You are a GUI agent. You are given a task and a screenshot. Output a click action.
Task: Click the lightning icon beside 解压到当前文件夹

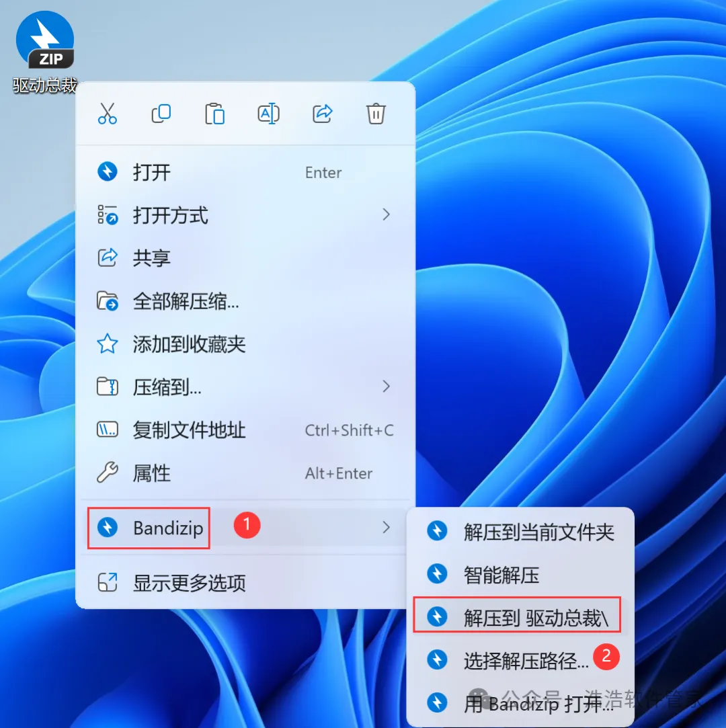[437, 530]
